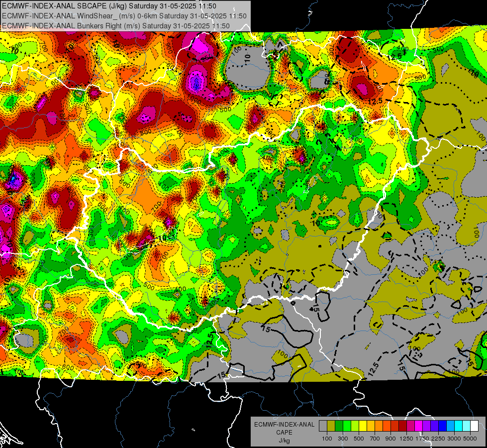The image size is (487, 448).
Task: Click the 900 value in legend scale
Action: click(390, 439)
